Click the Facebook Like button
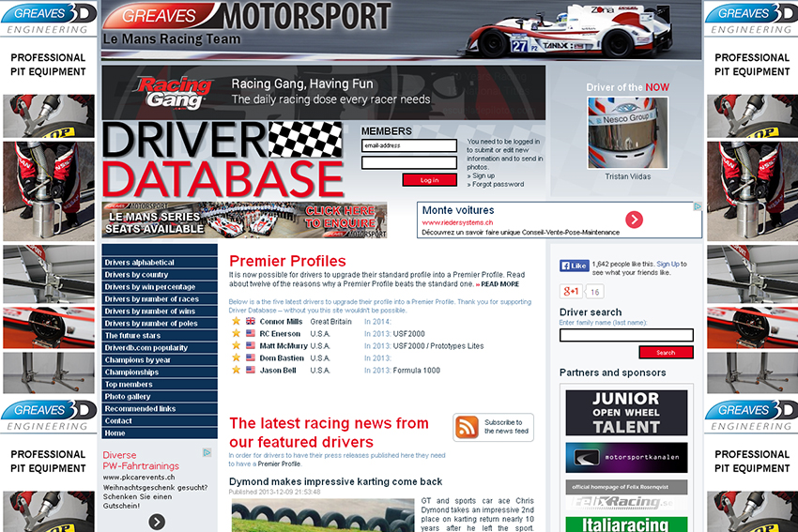The width and height of the screenshot is (798, 532). click(x=574, y=266)
